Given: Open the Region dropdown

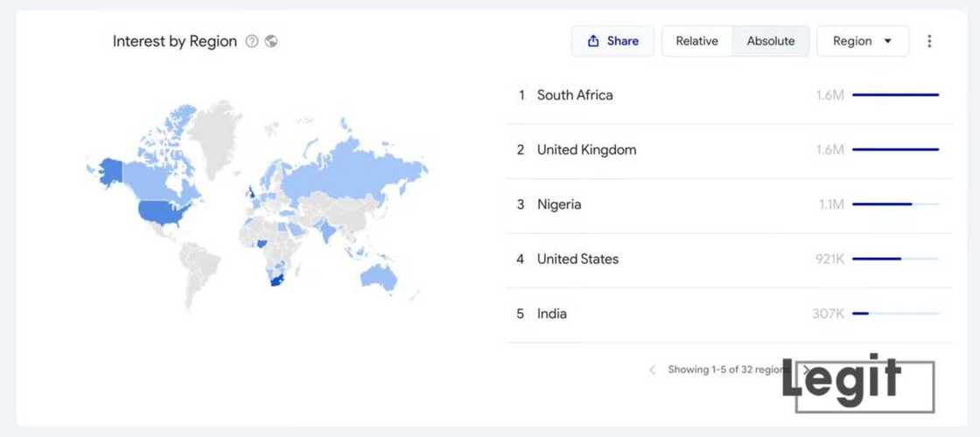Looking at the screenshot, I should (x=862, y=41).
